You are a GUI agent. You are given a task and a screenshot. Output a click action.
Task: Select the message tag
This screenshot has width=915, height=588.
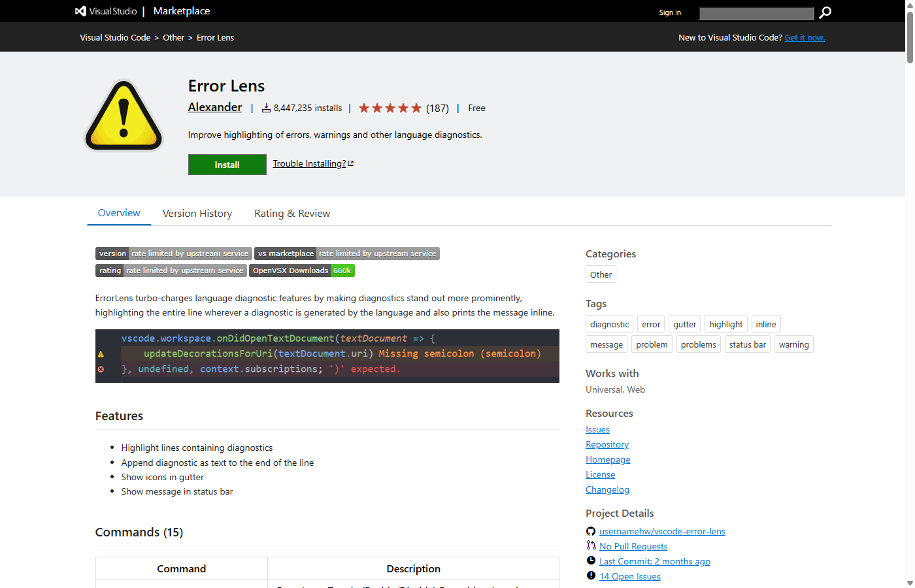(607, 344)
